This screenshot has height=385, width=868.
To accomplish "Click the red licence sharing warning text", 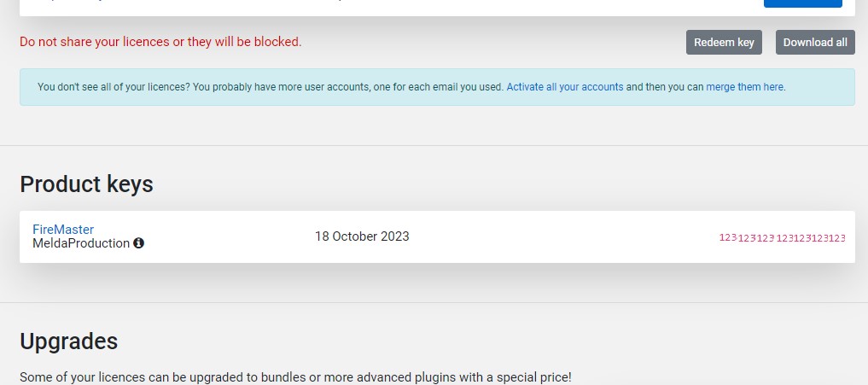I will click(x=160, y=42).
